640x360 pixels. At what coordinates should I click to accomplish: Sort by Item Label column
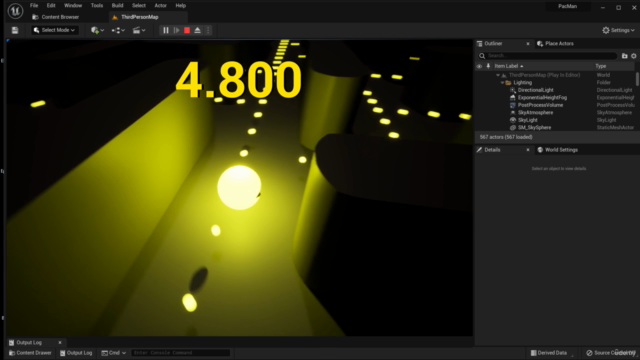[509, 66]
